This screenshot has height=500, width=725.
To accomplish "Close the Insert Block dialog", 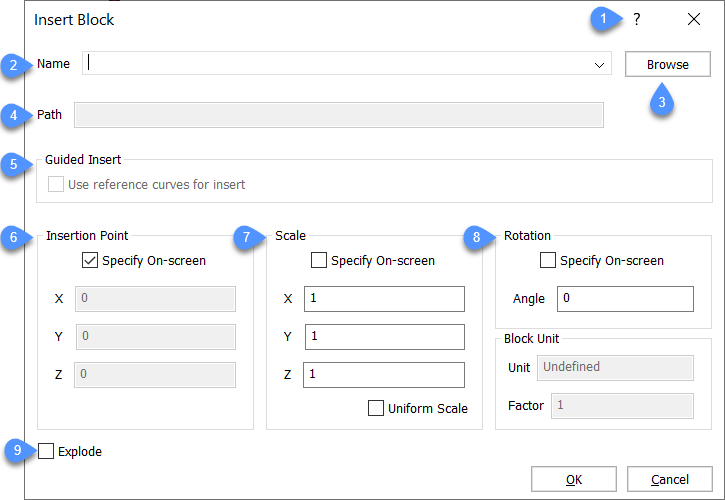I will 694,19.
